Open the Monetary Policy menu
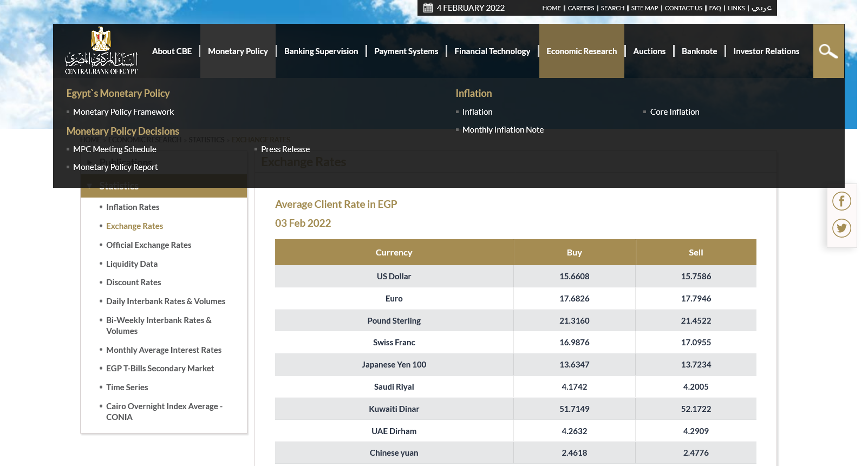 [238, 51]
